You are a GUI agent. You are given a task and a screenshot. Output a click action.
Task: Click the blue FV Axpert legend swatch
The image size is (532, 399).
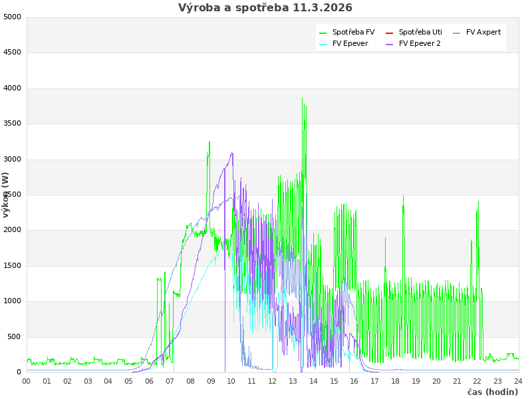[457, 33]
